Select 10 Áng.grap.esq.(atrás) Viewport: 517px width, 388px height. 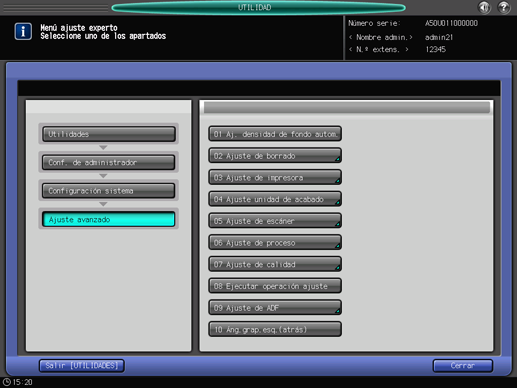275,329
